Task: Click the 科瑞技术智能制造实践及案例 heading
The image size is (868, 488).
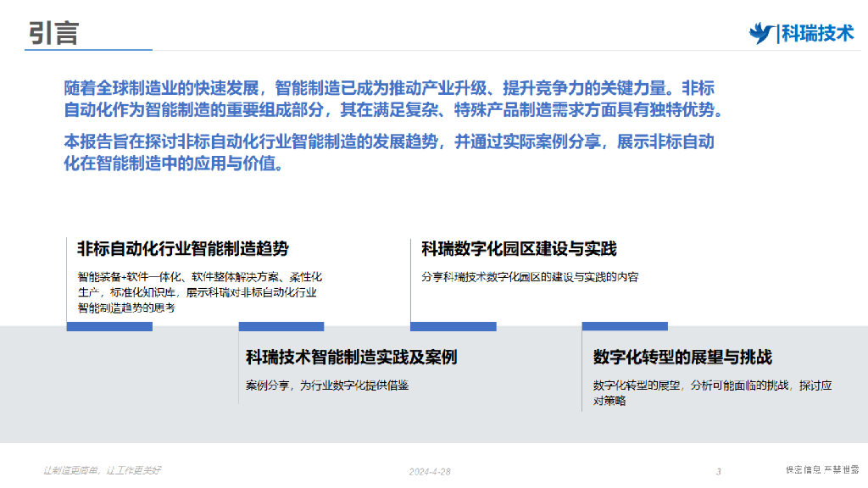Action: point(351,357)
